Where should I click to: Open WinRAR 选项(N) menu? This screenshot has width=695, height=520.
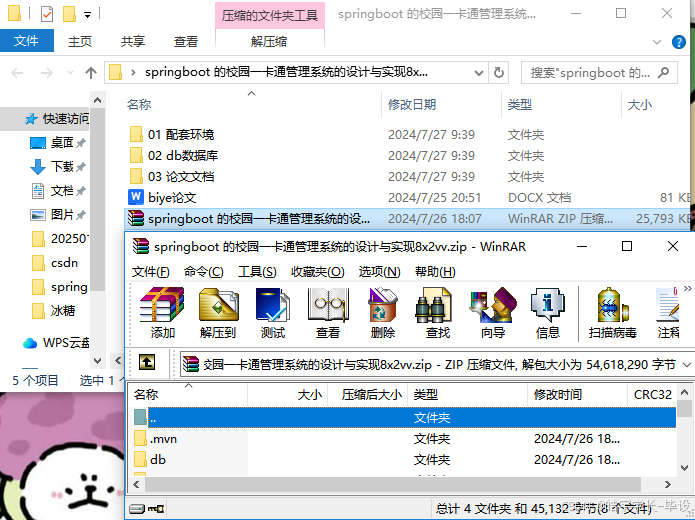pyautogui.click(x=379, y=271)
